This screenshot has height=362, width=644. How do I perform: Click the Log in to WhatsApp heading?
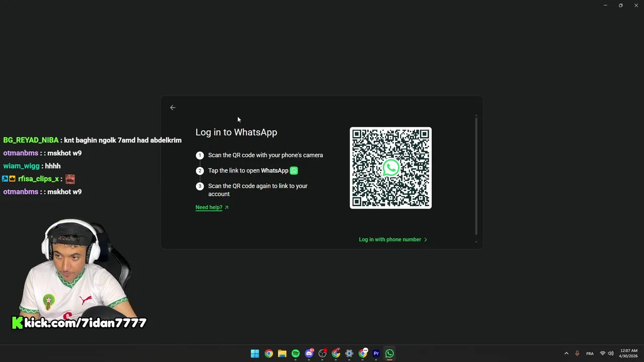(x=236, y=132)
